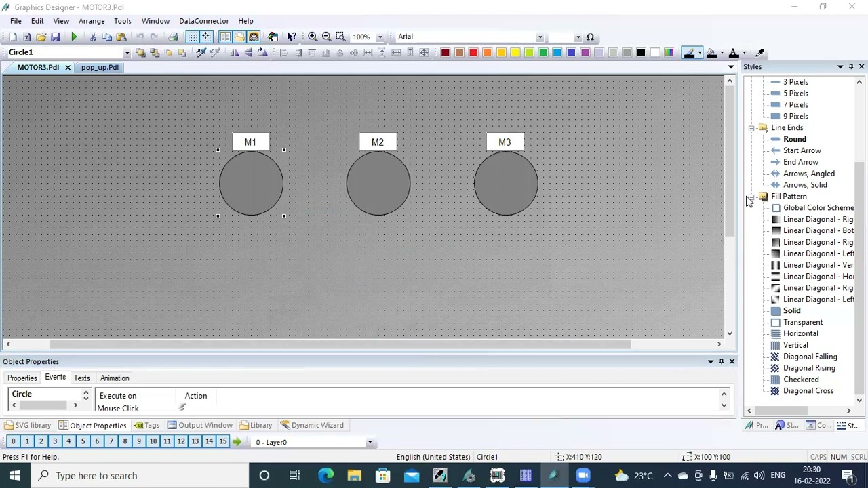The height and width of the screenshot is (488, 868).
Task: Switch to the Animation properties tab
Action: click(115, 378)
